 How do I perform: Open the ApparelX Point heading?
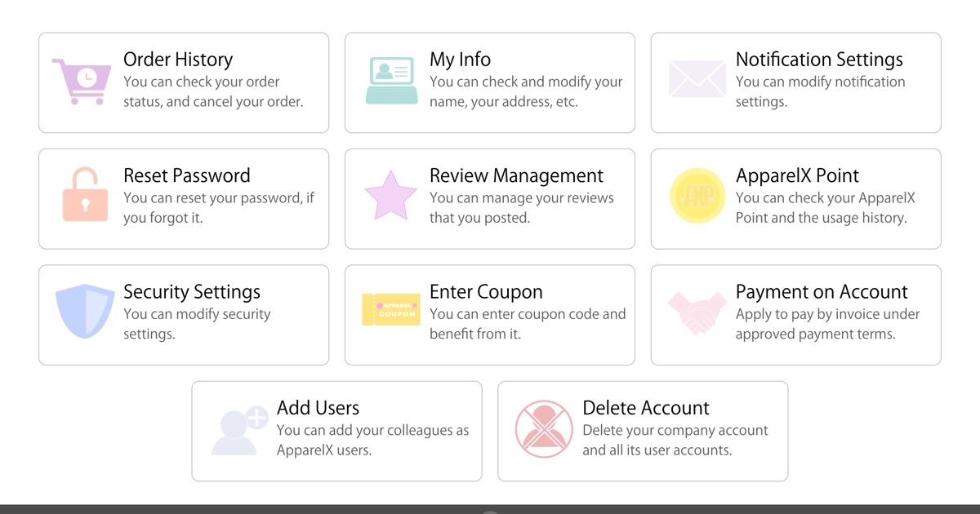point(797,175)
